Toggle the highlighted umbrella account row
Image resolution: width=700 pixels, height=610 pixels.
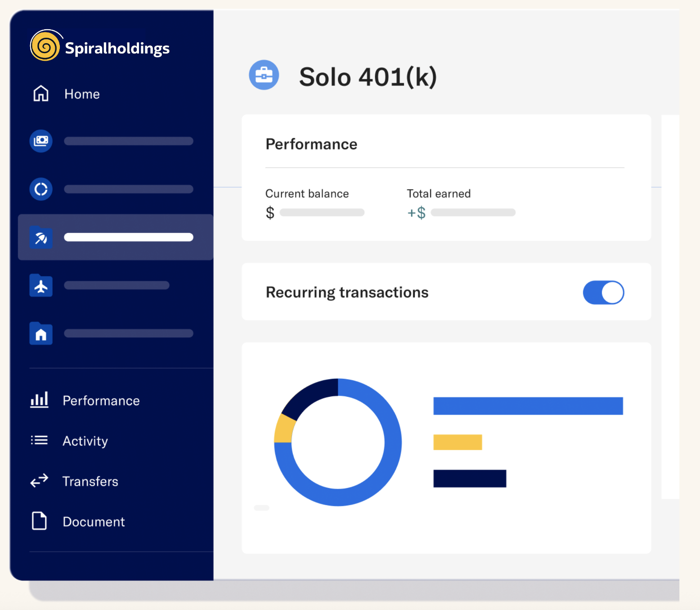(x=115, y=238)
